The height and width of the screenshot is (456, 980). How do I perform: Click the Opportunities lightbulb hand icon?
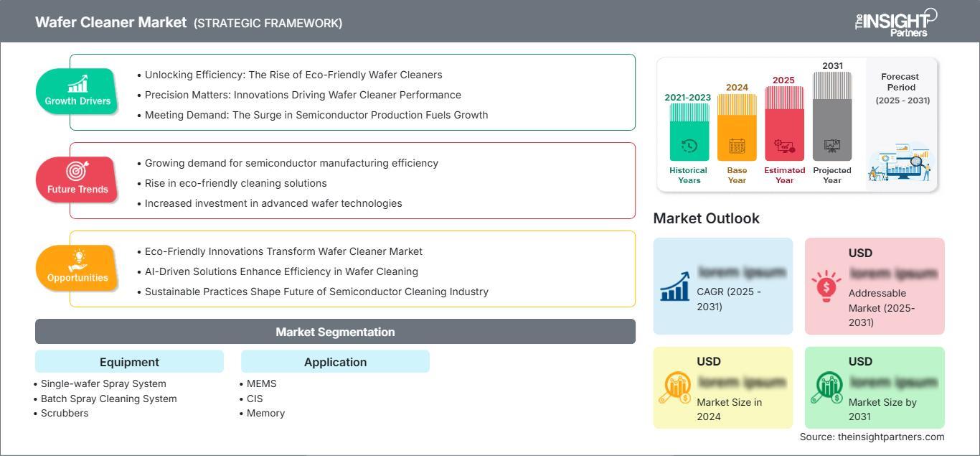[77, 259]
